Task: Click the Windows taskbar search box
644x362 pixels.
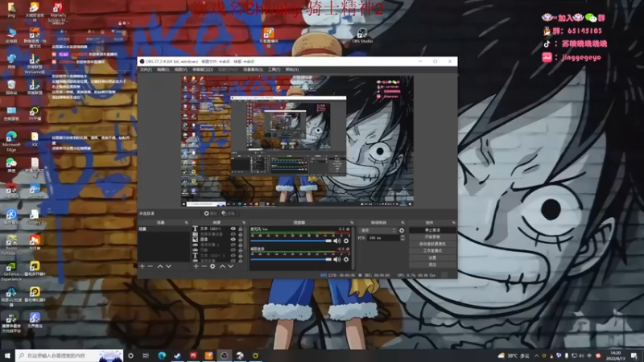Action: point(69,356)
